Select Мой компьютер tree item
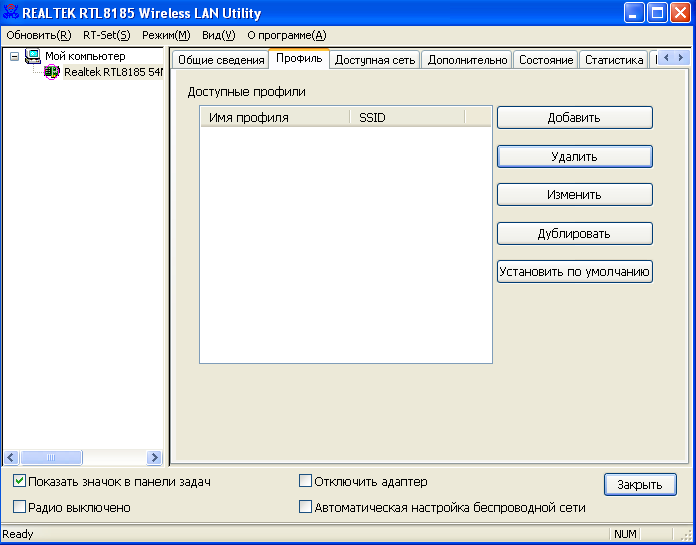Image resolution: width=696 pixels, height=545 pixels. 85,56
